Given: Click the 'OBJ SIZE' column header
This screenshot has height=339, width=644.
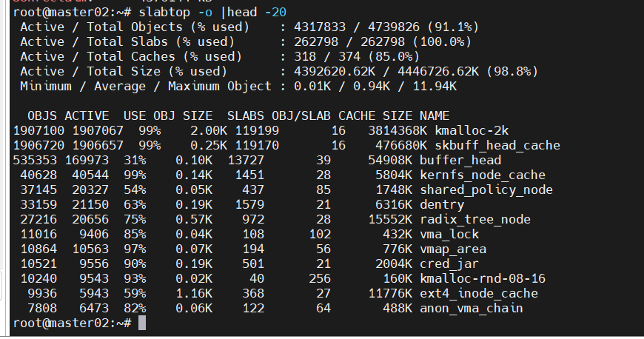Looking at the screenshot, I should point(183,116).
